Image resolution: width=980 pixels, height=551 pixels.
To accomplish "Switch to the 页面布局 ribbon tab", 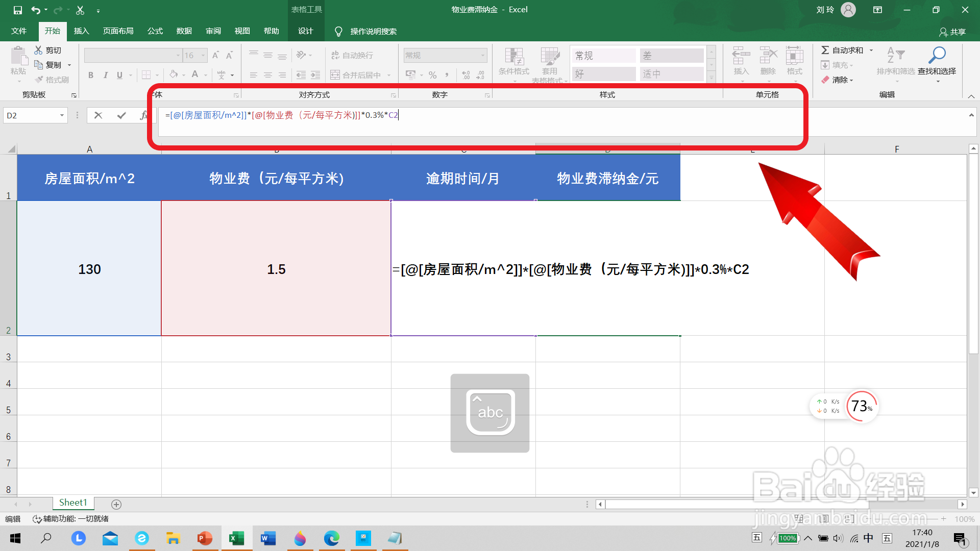I will tap(118, 31).
